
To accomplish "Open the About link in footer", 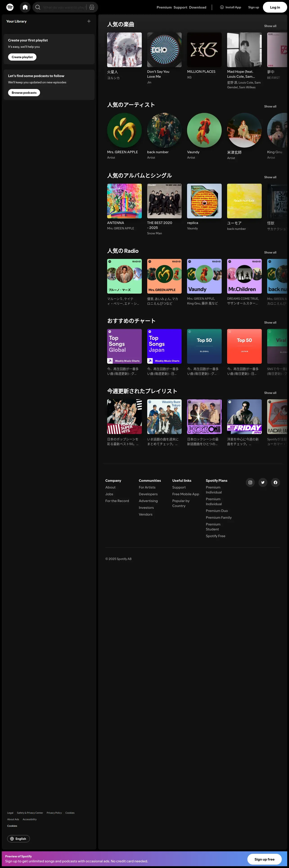I will (110, 487).
